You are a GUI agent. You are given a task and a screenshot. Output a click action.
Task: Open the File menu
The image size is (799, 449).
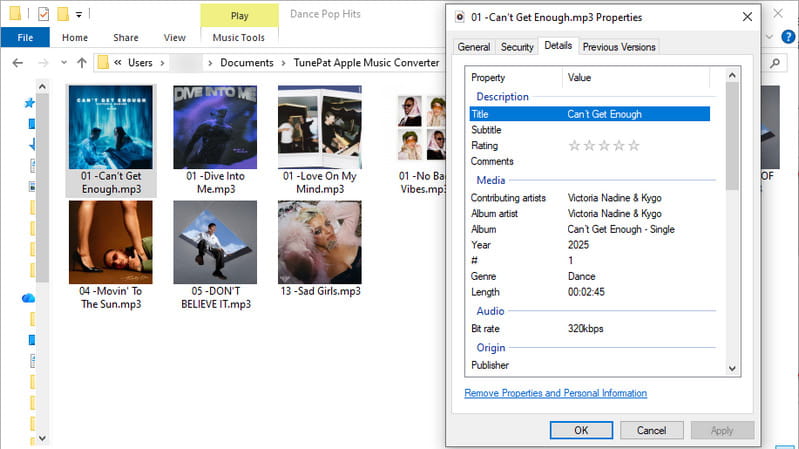[x=25, y=37]
